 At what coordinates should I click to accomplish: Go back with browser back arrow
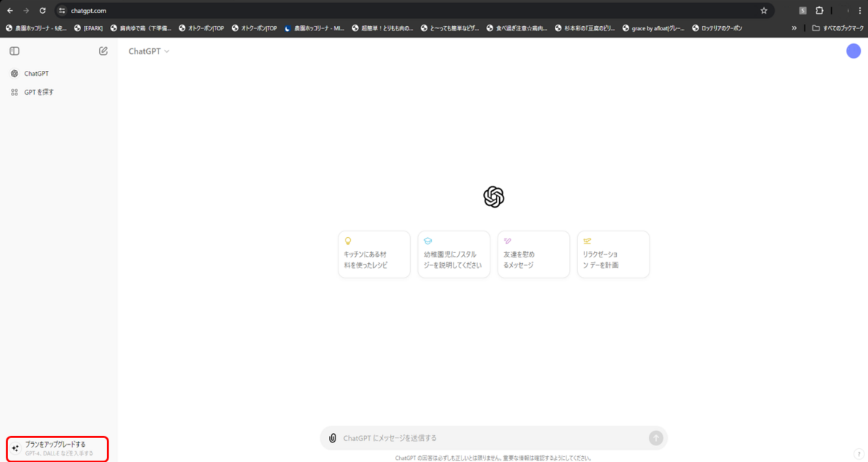pos(10,11)
